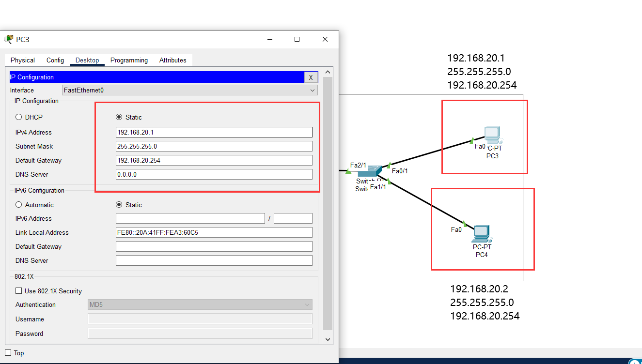The width and height of the screenshot is (642, 364).
Task: Maximize the PC3 window
Action: [297, 39]
